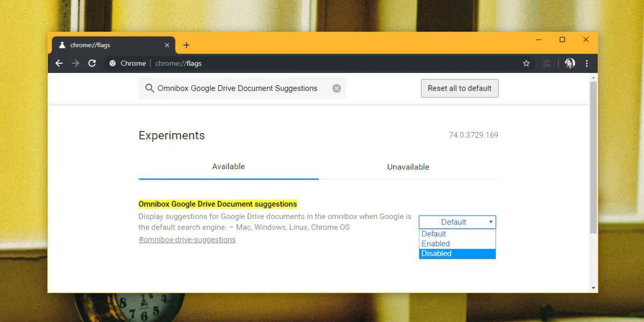Click the scrollbar up arrow
Image resolution: width=644 pixels, height=322 pixels.
click(593, 77)
